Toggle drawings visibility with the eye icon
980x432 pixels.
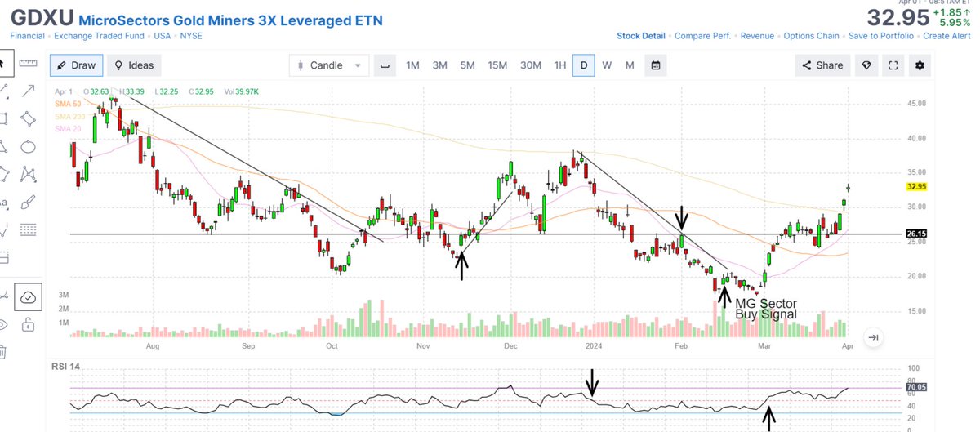click(x=2, y=325)
